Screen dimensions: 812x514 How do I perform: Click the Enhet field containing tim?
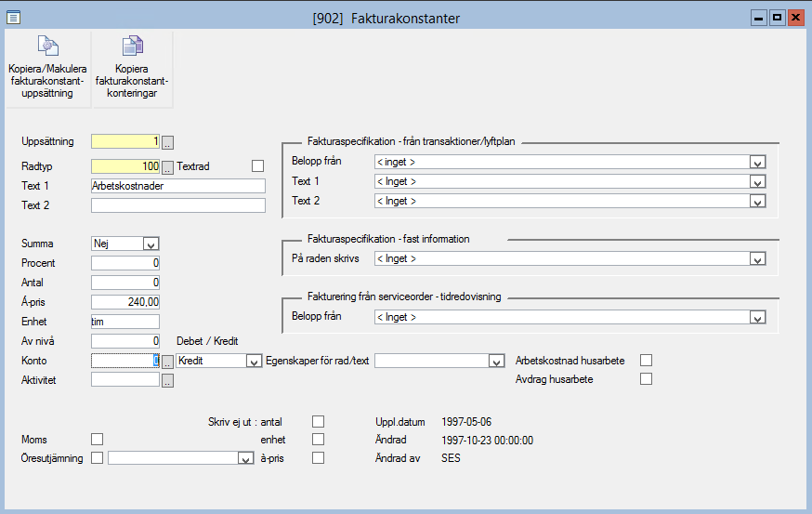(125, 322)
